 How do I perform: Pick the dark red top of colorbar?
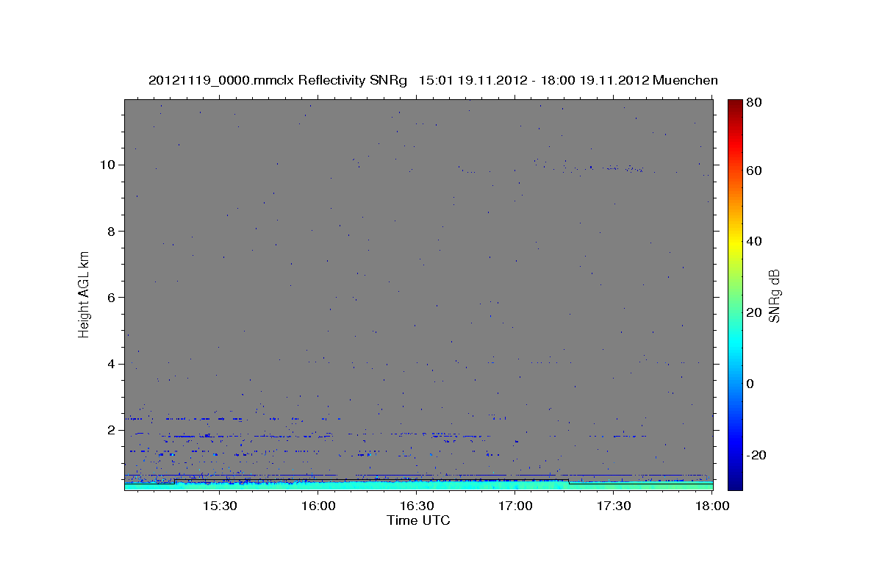[x=735, y=104]
